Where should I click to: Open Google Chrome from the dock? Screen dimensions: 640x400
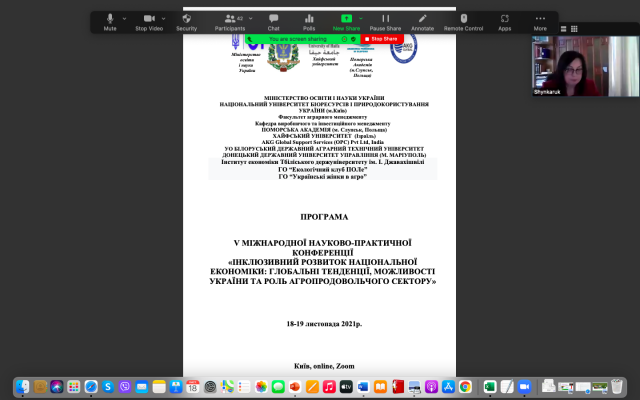pyautogui.click(x=465, y=387)
